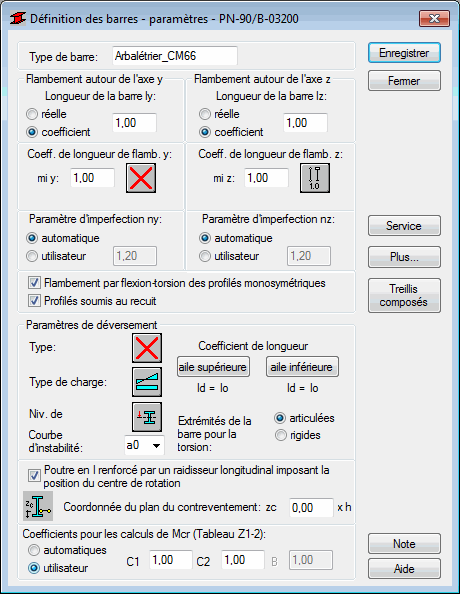The height and width of the screenshot is (594, 460).
Task: Open the Treillis composés settings
Action: point(404,295)
